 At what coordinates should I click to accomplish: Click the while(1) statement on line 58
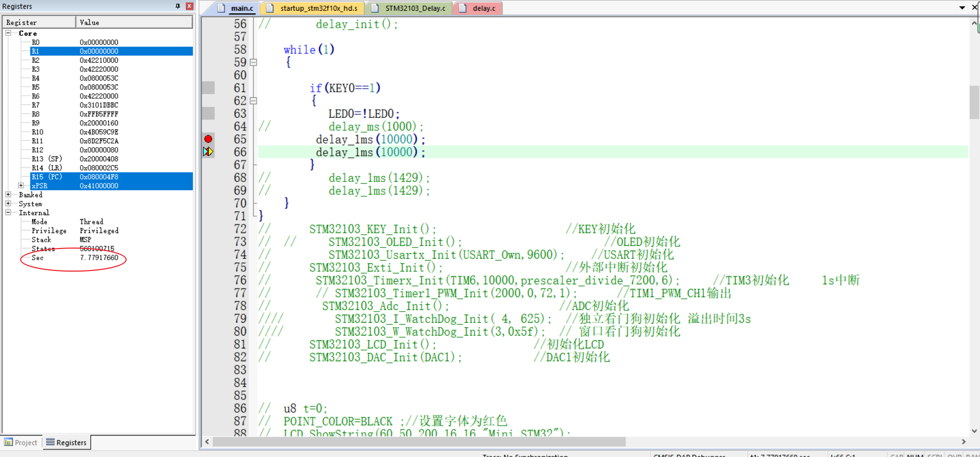(x=309, y=50)
